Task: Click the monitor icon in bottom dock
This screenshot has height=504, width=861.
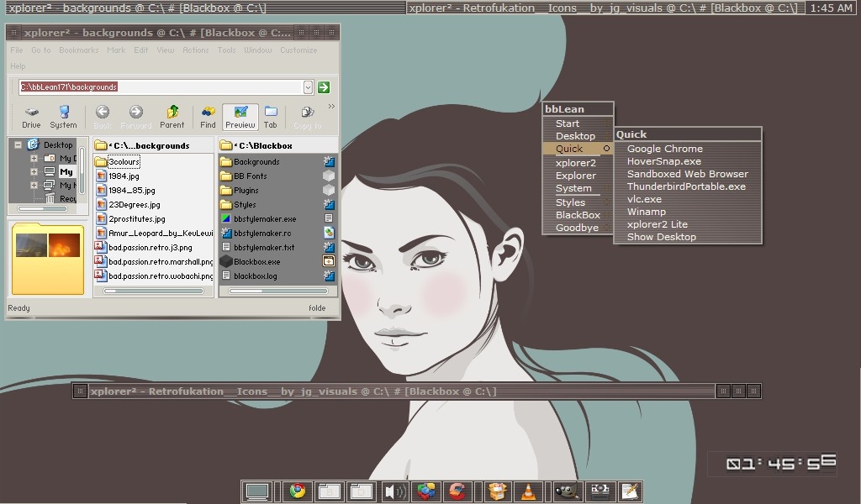Action: pos(257,491)
